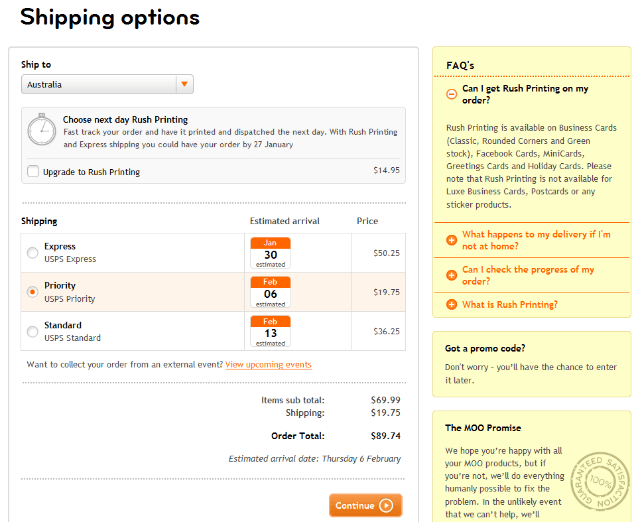Expand 'What happens to my delivery' question
Screen dimensions: 640x522
tap(535, 240)
